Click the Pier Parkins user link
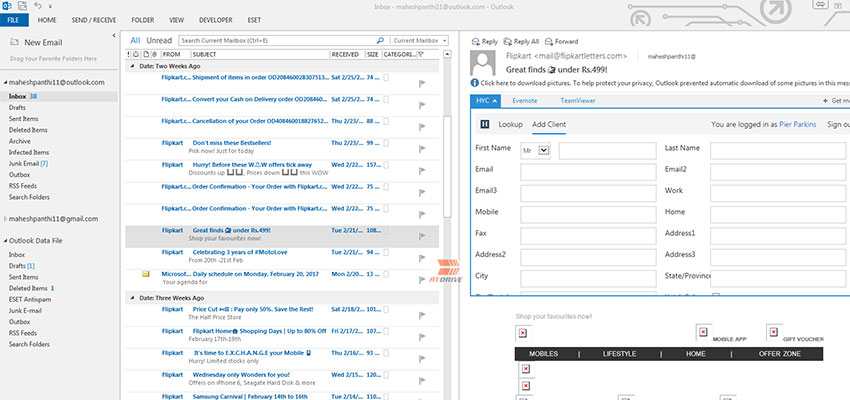850x400 pixels. pos(797,124)
